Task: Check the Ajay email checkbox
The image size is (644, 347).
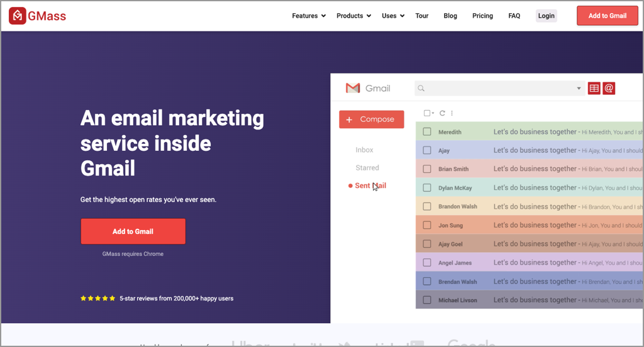Action: [427, 150]
